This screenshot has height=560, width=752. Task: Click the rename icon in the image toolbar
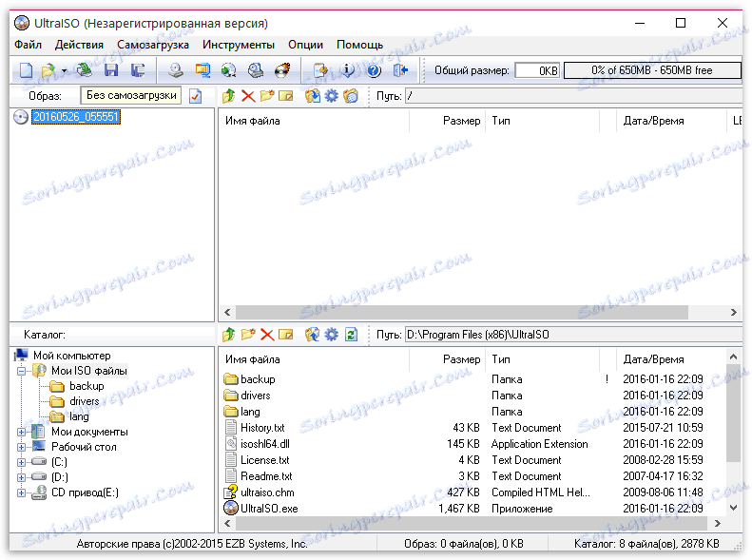286,96
